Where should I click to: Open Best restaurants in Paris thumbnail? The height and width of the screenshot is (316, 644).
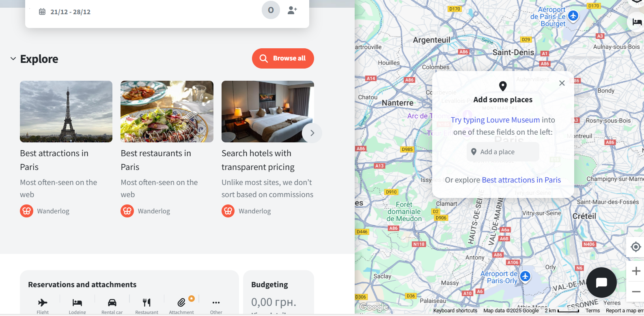pos(167,112)
